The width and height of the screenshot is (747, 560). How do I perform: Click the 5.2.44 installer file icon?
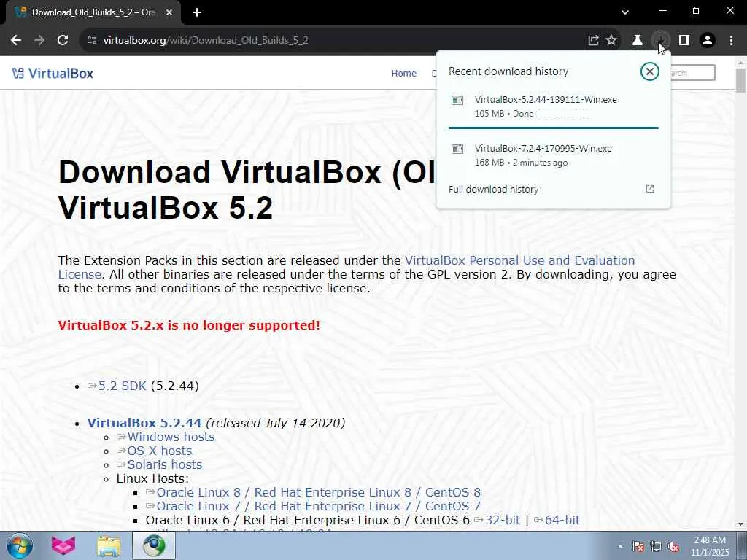click(x=457, y=100)
